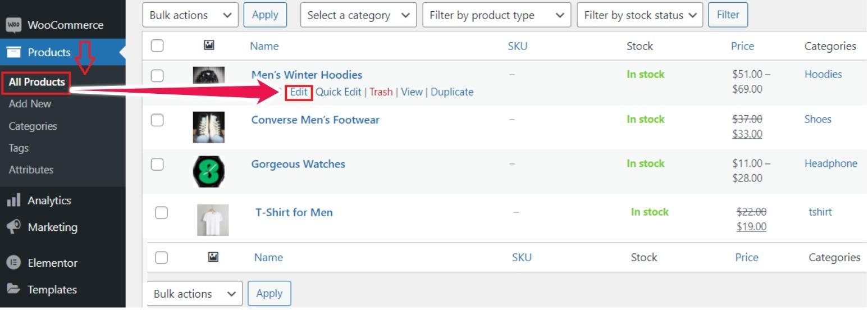868x310 pixels.
Task: Click the Elementor circle icon
Action: 13,262
